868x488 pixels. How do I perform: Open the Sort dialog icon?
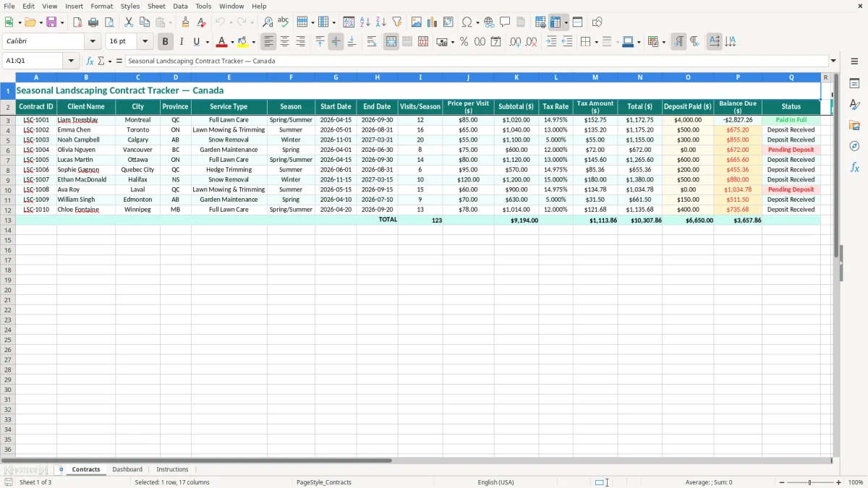click(x=349, y=22)
